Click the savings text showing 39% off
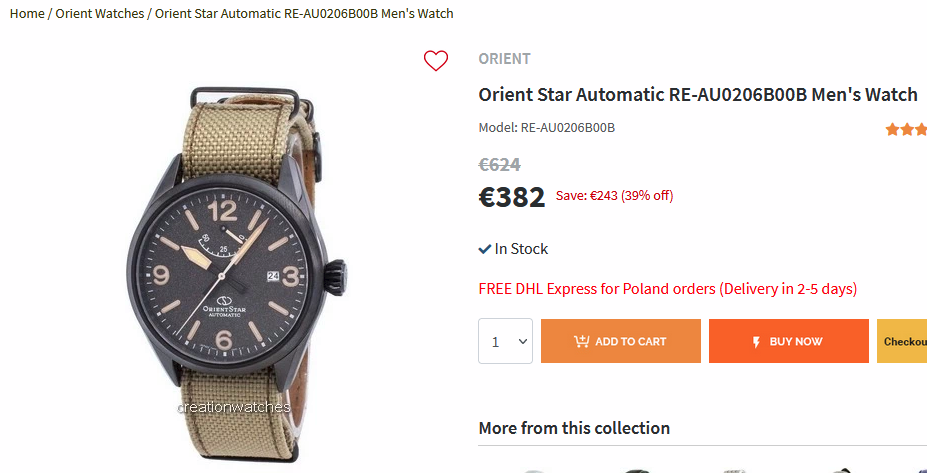This screenshot has height=473, width=927. pyautogui.click(x=614, y=196)
